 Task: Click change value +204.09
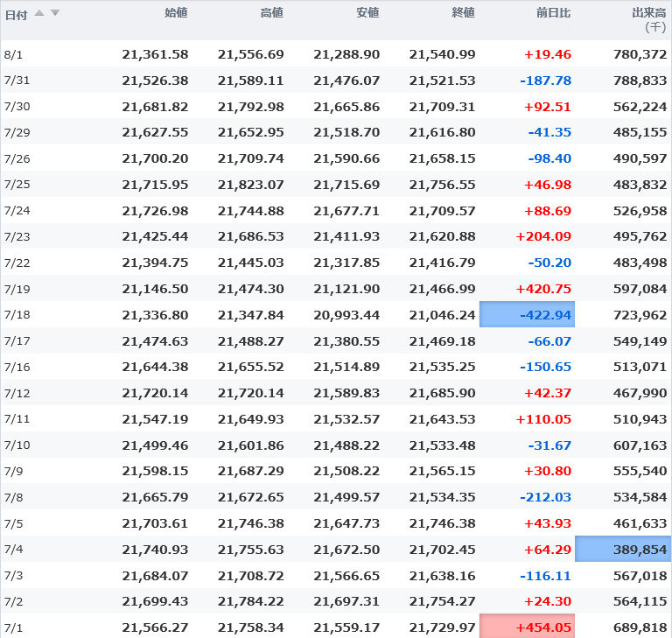pyautogui.click(x=544, y=236)
